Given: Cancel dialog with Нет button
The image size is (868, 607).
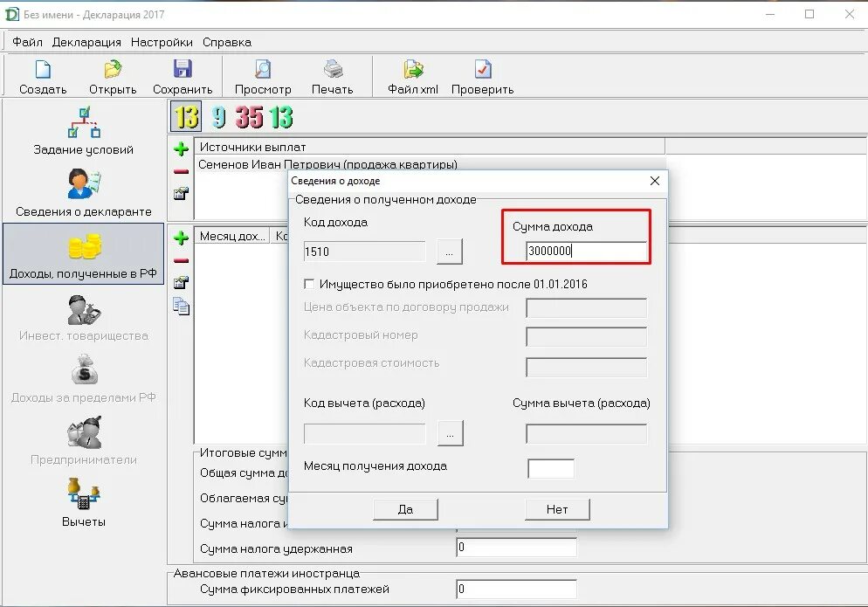Looking at the screenshot, I should [x=557, y=509].
